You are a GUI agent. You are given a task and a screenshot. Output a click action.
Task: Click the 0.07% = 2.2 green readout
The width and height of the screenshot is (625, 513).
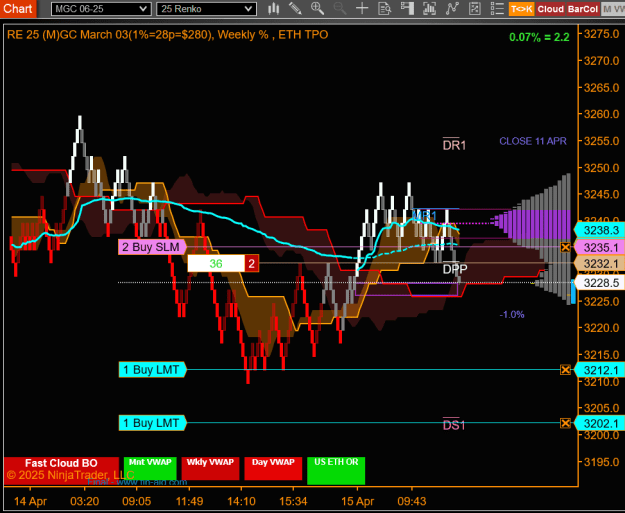tap(539, 37)
